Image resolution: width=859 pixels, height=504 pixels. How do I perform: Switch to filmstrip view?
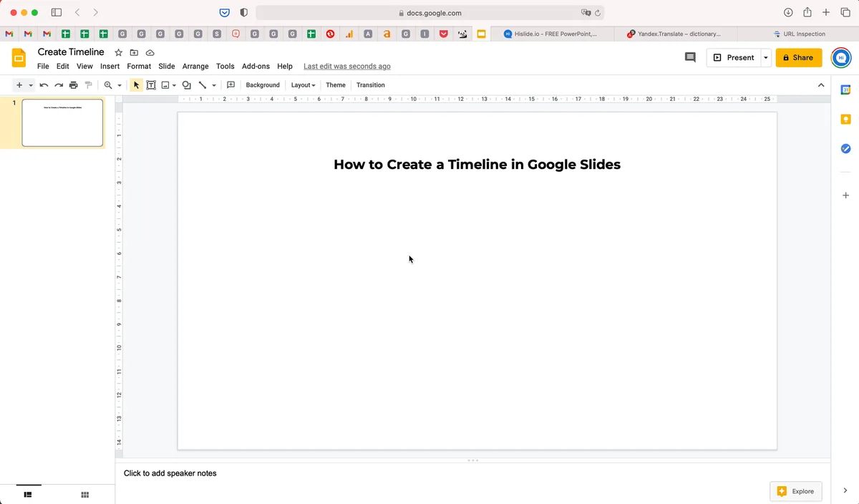coord(28,495)
